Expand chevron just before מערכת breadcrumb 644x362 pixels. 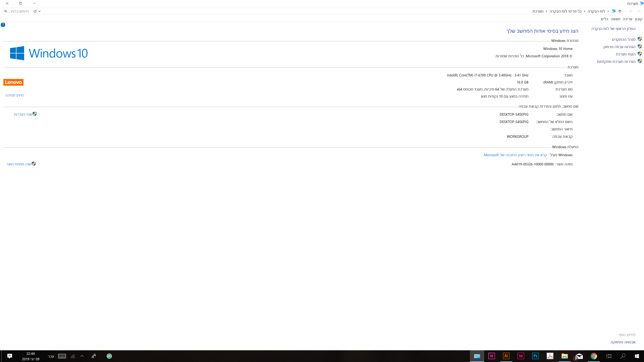point(547,12)
